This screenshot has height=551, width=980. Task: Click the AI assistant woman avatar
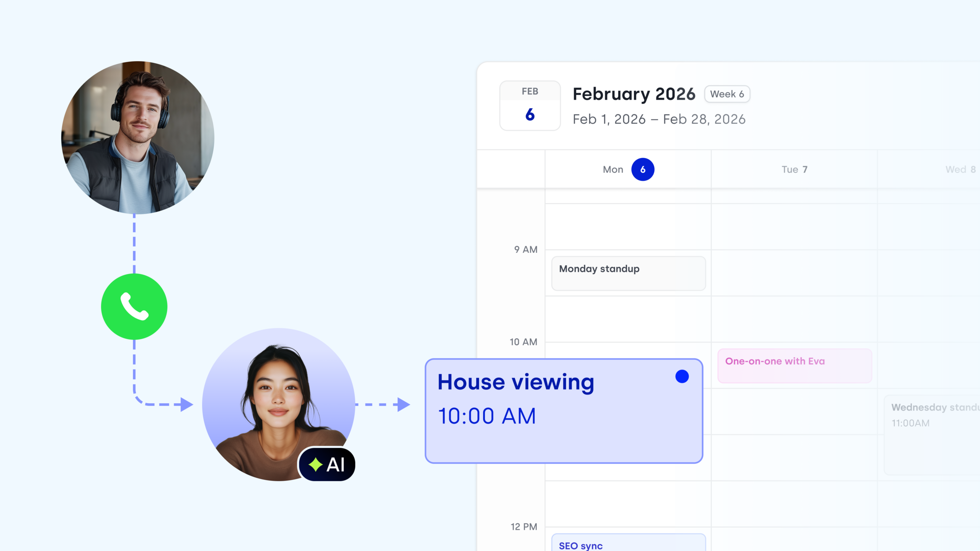tap(279, 408)
